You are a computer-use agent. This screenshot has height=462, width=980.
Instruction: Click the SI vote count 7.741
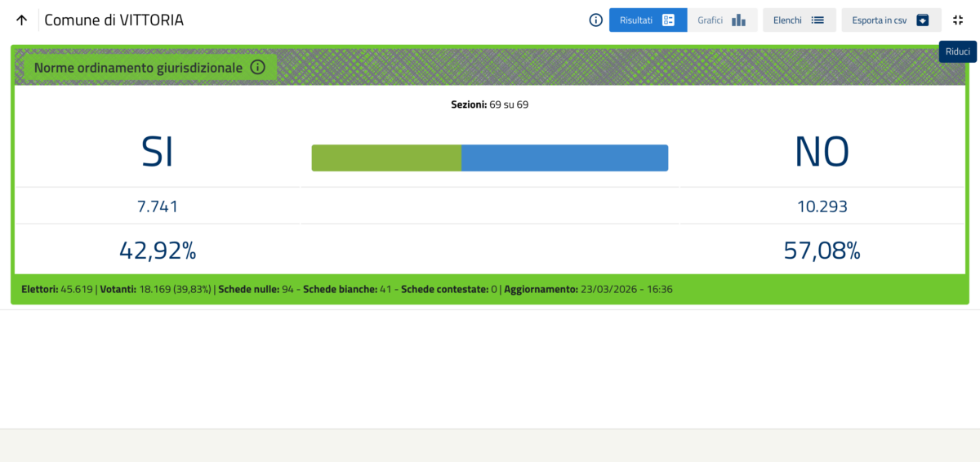tap(158, 207)
